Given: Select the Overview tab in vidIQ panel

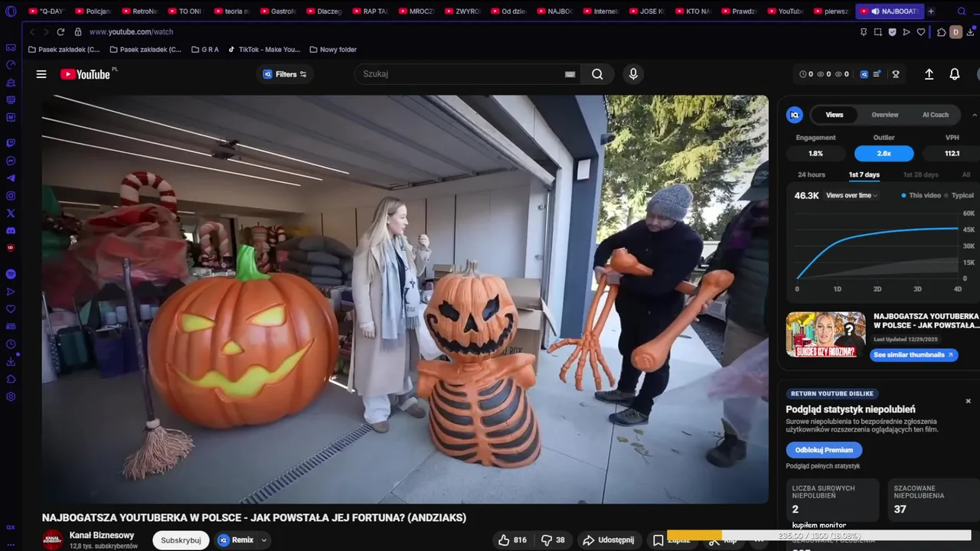Looking at the screenshot, I should point(884,115).
